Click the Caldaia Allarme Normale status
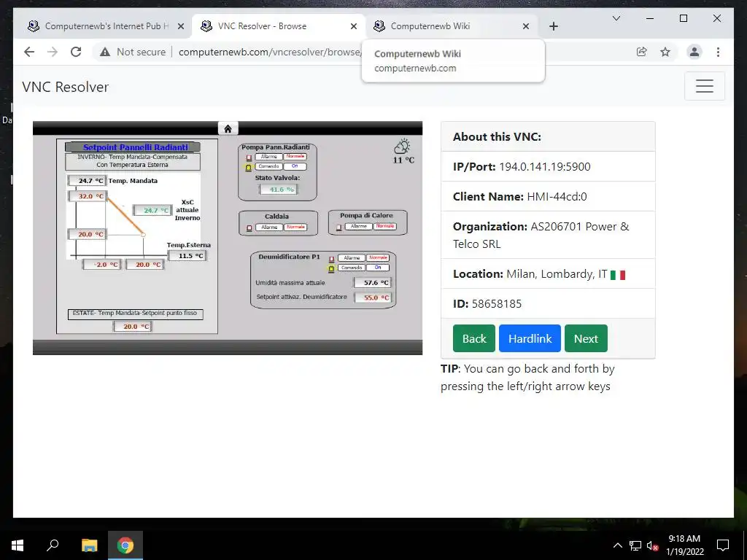The image size is (747, 560). click(295, 227)
